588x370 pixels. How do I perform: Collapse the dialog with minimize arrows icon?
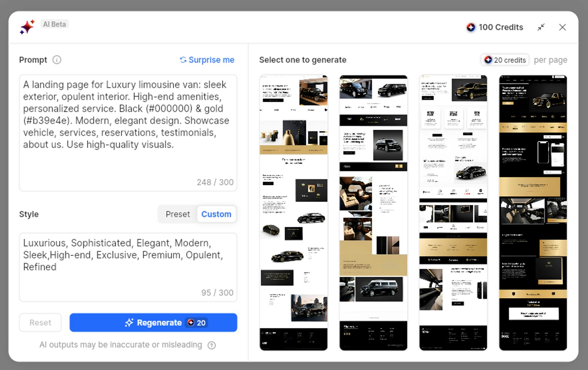click(x=541, y=27)
